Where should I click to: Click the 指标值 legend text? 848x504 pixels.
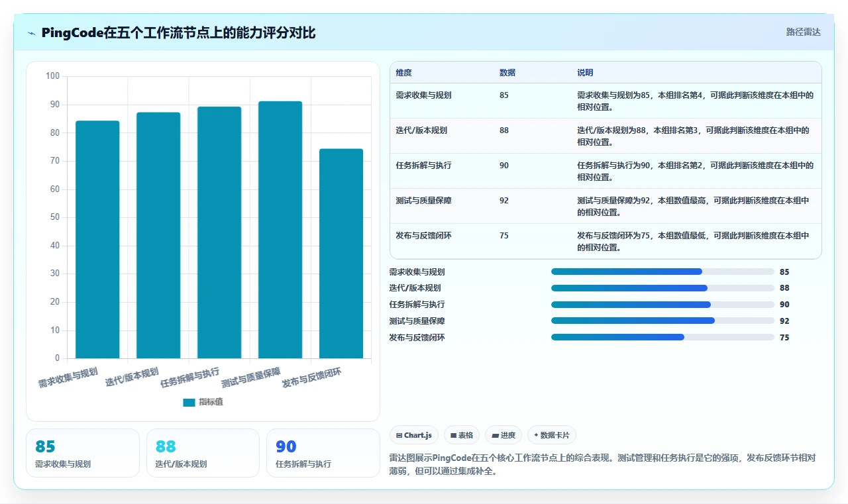(x=211, y=402)
